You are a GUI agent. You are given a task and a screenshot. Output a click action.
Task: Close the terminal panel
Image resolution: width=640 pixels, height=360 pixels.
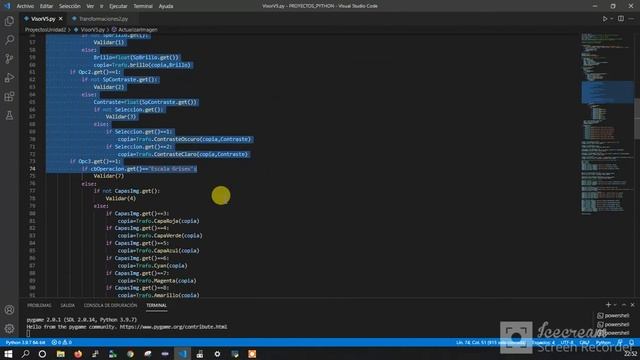point(632,305)
